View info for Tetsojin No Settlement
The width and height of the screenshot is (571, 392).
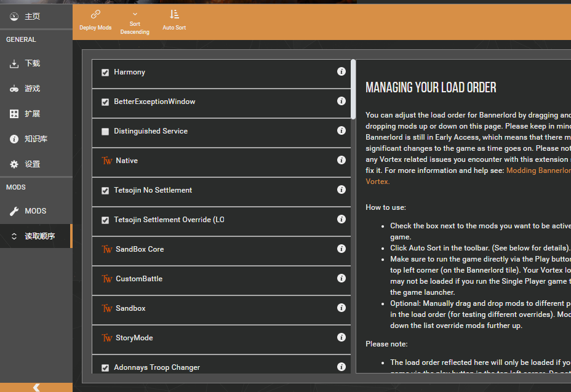click(x=341, y=190)
